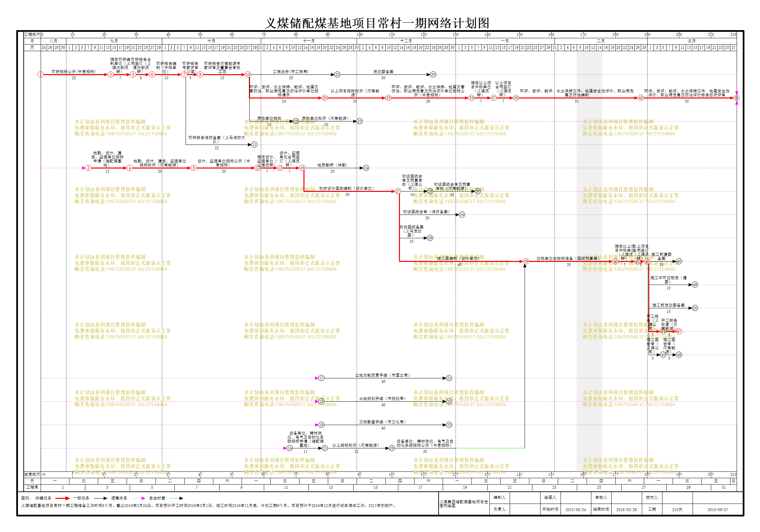760x532 pixels.
Task: Select node 25 after 以上项目招标批示
Action: (388, 98)
